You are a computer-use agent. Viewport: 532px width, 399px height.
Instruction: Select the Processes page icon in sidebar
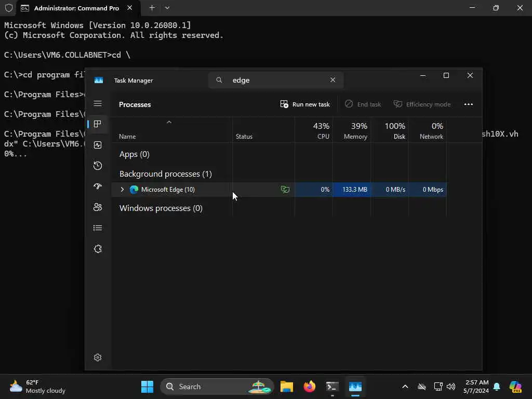pyautogui.click(x=98, y=124)
